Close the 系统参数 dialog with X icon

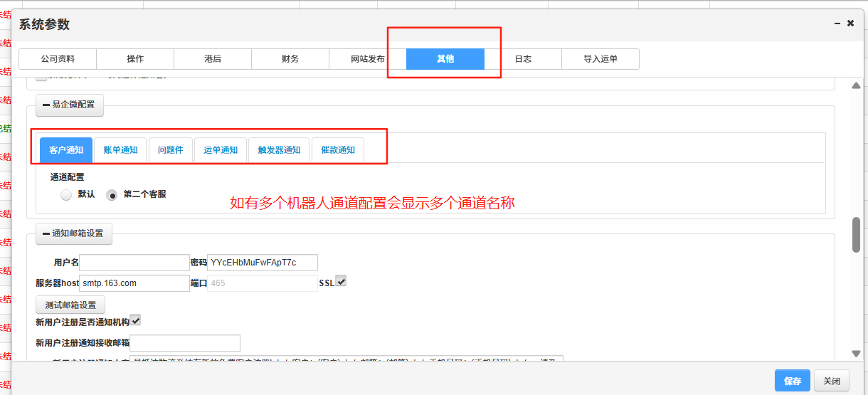(850, 23)
